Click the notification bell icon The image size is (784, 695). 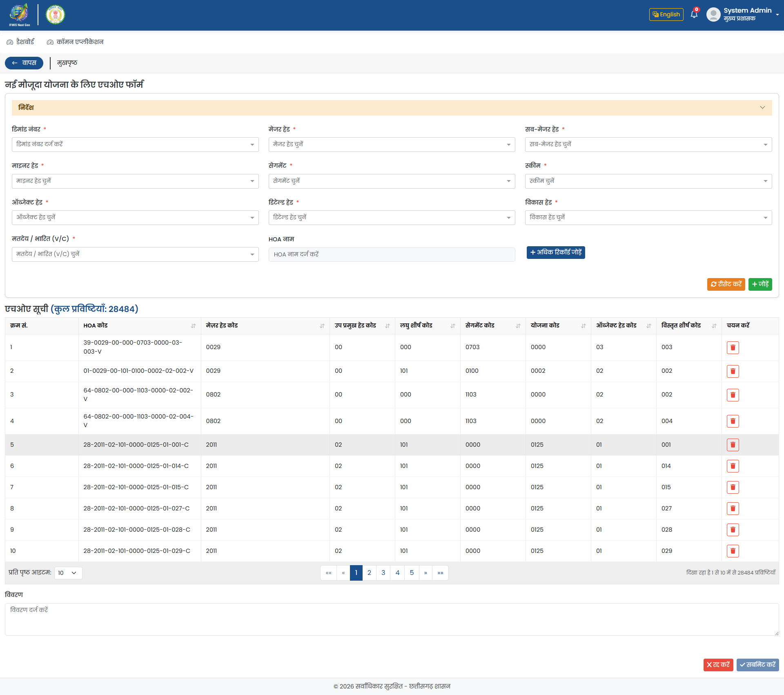pyautogui.click(x=694, y=14)
